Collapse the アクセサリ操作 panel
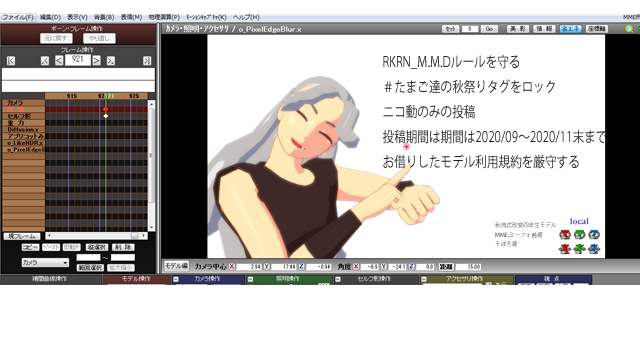Viewport: 640px width, 360px height. pos(424,279)
